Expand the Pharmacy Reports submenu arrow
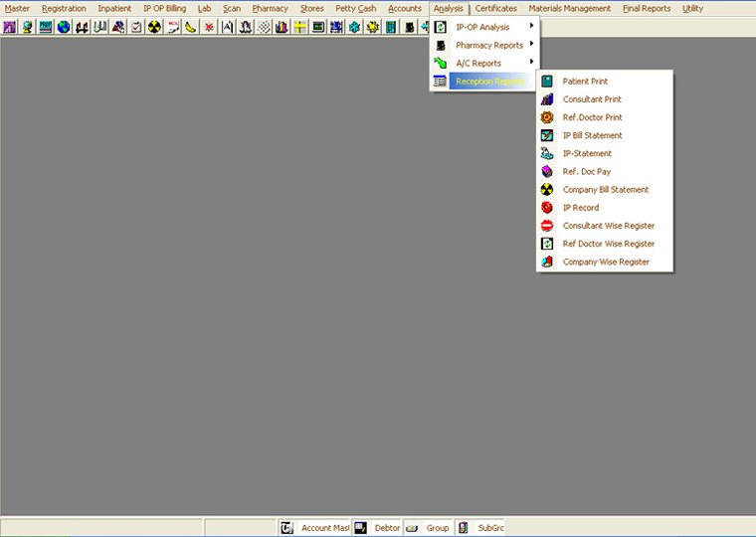Viewport: 756px width, 537px height. point(531,44)
